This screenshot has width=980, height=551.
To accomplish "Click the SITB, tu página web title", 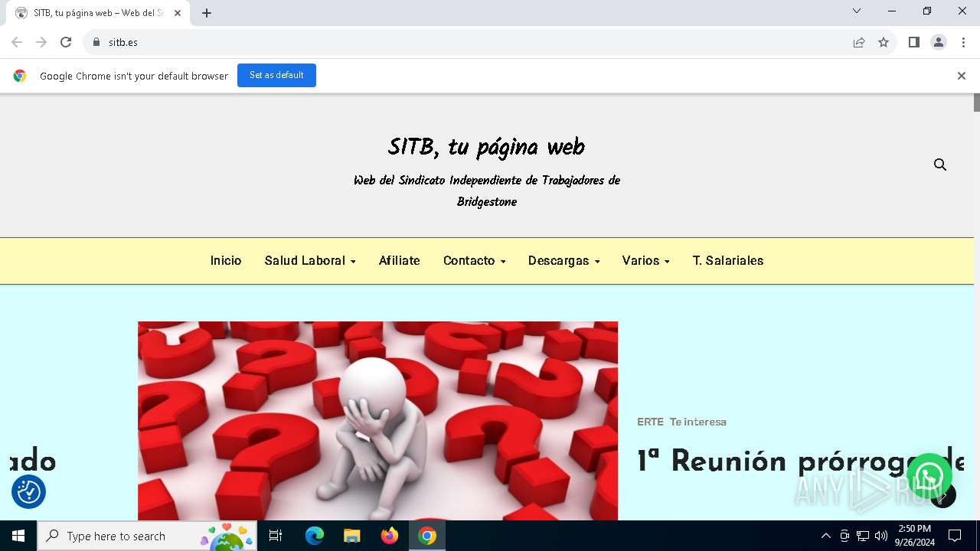I will click(x=486, y=147).
